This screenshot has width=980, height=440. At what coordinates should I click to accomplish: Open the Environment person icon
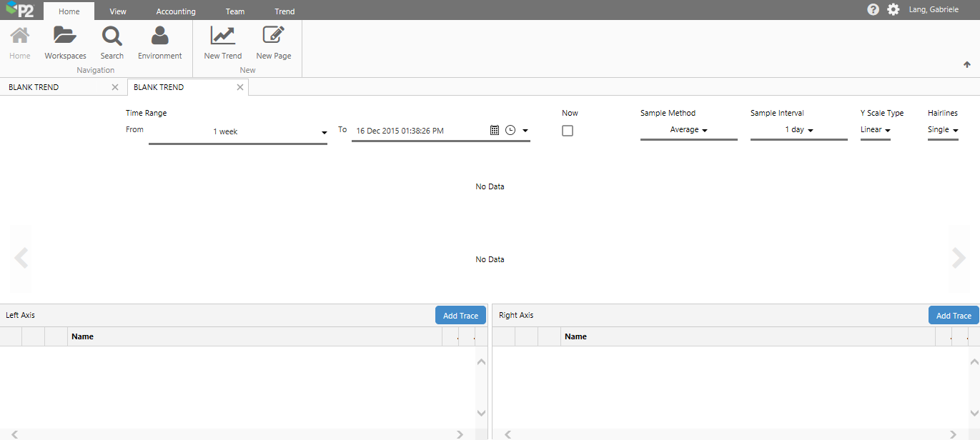tap(159, 36)
